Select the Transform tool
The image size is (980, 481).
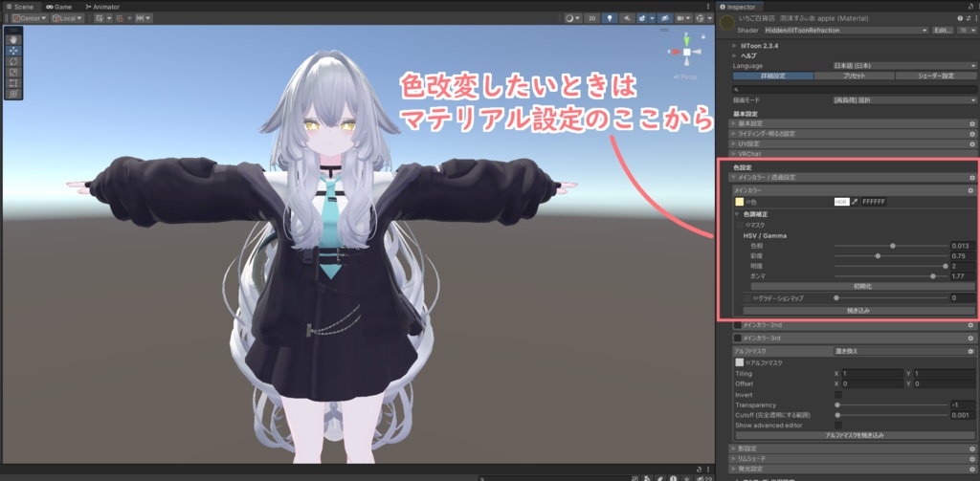[13, 94]
